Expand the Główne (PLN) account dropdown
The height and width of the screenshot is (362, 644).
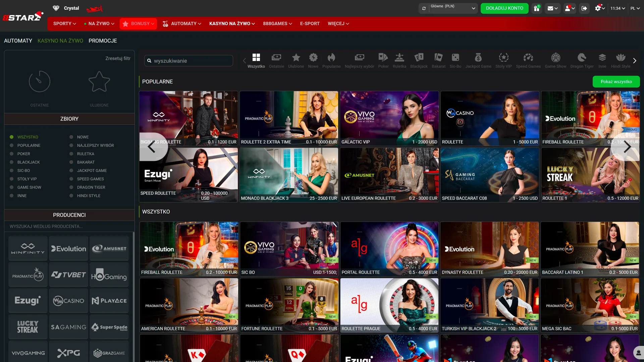pos(453,8)
